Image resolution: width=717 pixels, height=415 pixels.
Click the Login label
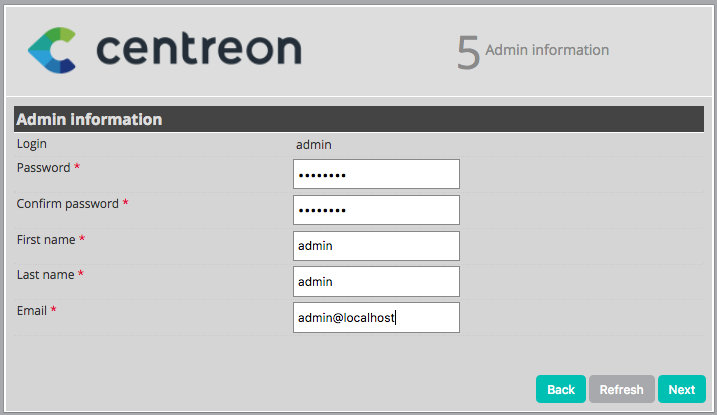pyautogui.click(x=32, y=144)
